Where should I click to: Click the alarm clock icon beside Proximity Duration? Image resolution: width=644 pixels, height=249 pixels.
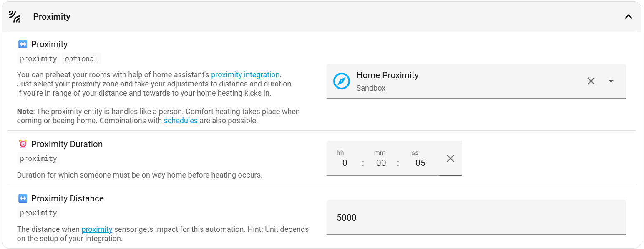tap(23, 144)
